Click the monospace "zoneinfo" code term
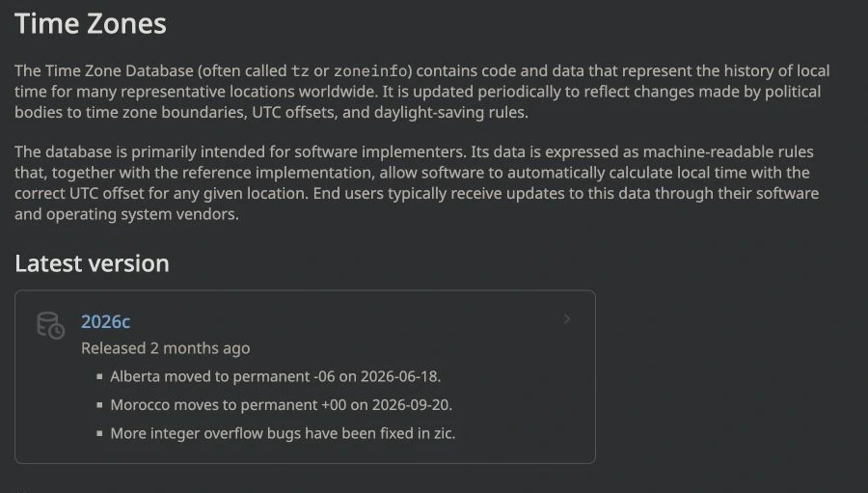The width and height of the screenshot is (868, 493). (370, 71)
